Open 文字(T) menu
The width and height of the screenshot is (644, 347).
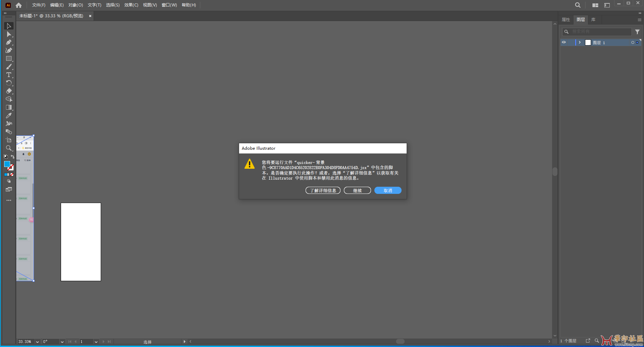[94, 5]
